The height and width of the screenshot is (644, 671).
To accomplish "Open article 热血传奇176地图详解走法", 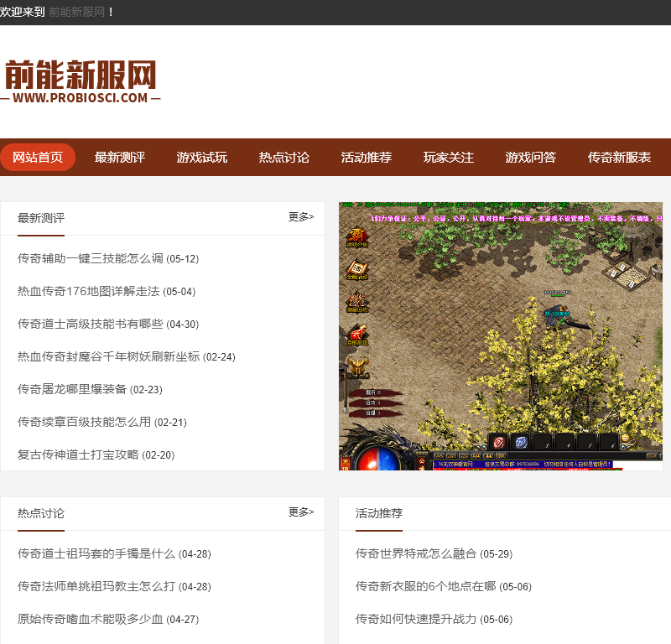I will (x=89, y=292).
